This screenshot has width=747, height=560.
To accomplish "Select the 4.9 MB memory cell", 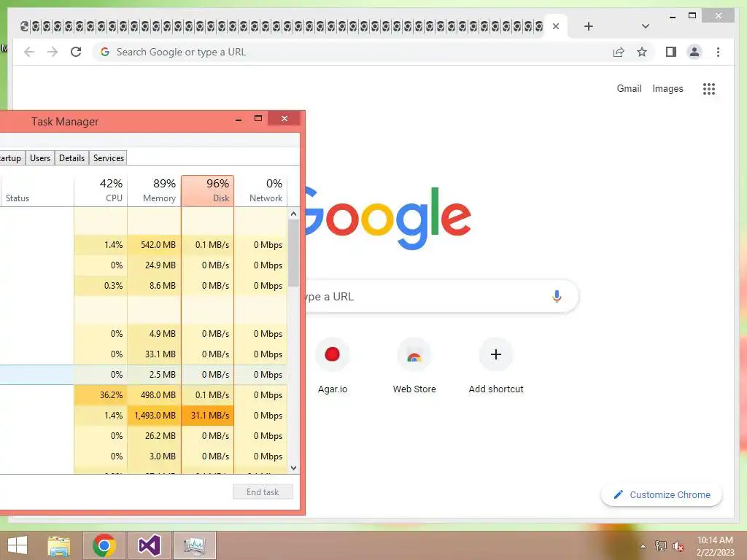I will (155, 334).
